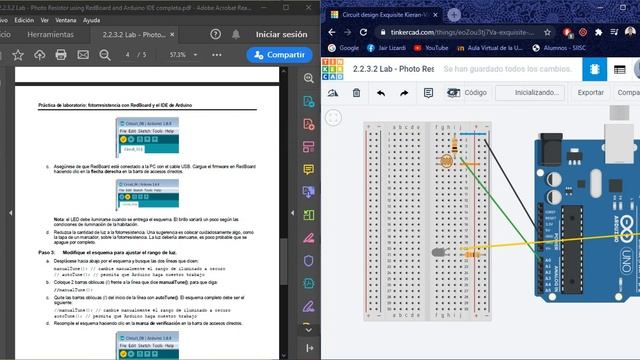Viewport: 640px width, 360px height.
Task: Click the Compartir button in Acrobat
Action: pos(280,55)
